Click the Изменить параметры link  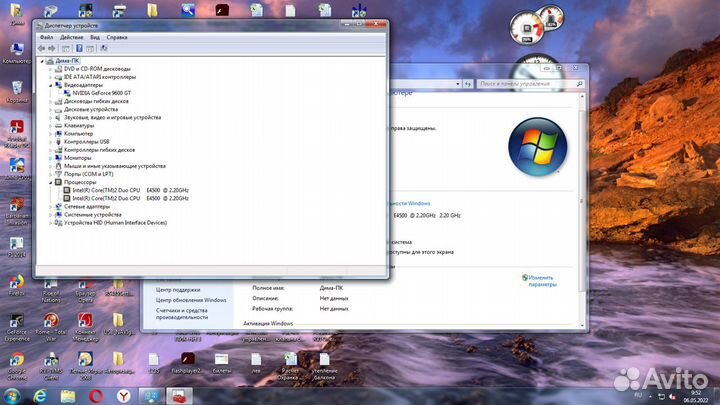point(542,281)
